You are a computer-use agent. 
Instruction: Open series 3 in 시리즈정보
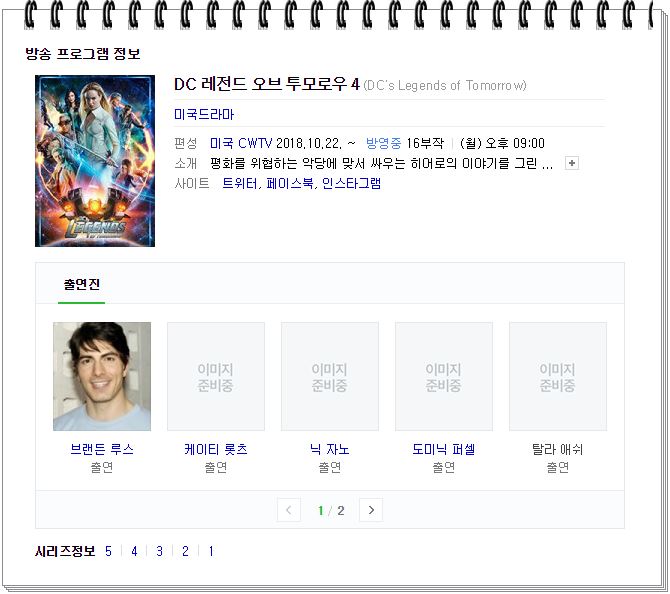(159, 551)
